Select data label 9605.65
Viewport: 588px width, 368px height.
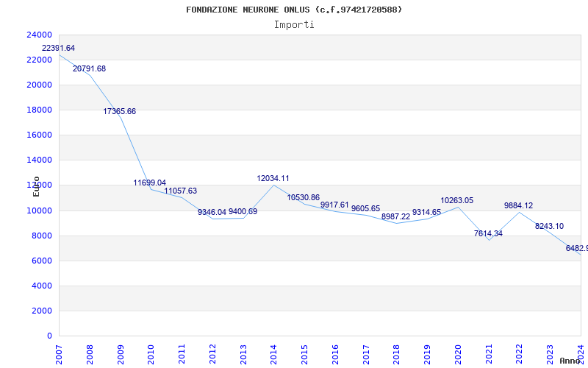coord(365,208)
